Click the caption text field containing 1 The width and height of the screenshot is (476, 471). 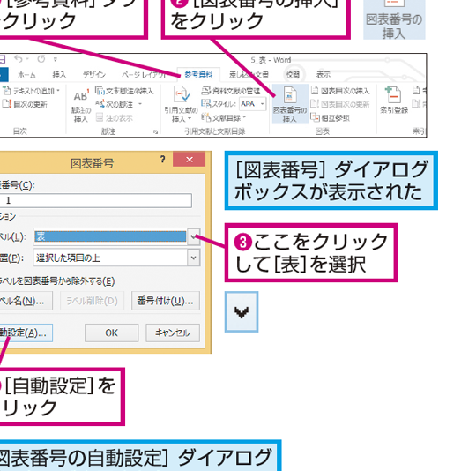95,200
